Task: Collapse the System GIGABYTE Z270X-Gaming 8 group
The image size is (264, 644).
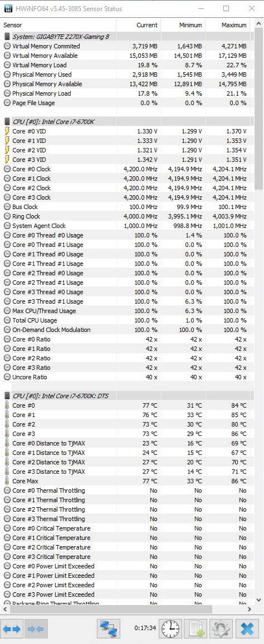Action: click(7, 37)
